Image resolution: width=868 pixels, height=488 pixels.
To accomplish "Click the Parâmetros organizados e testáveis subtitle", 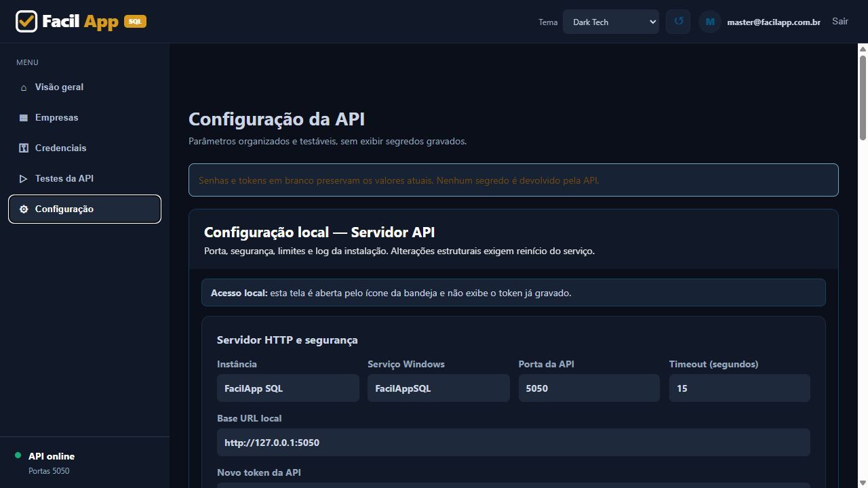I will tap(328, 142).
